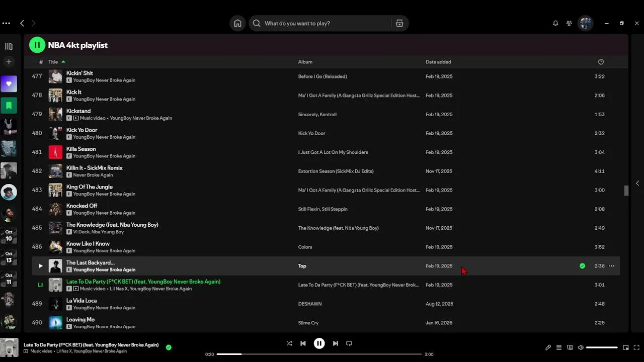The image size is (644, 362).
Task: Open artist 'Lil Nas X' in track row
Action: 119,289
